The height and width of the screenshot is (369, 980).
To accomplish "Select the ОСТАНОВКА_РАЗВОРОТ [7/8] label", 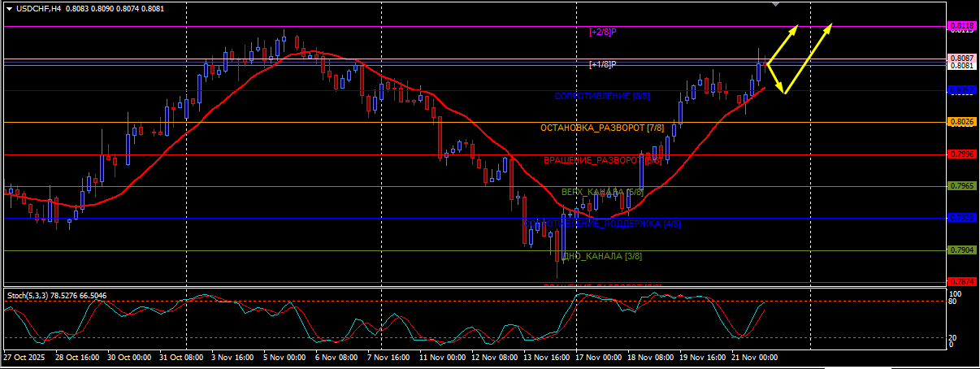I will coord(602,128).
